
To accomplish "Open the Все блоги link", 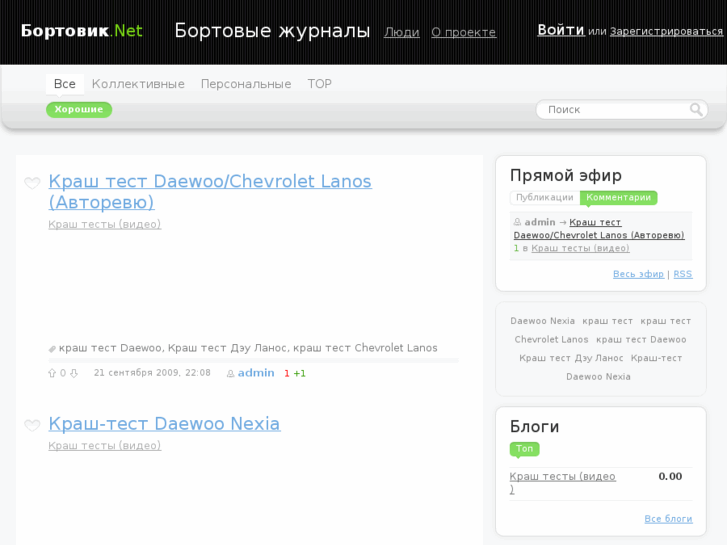I will pos(668,519).
